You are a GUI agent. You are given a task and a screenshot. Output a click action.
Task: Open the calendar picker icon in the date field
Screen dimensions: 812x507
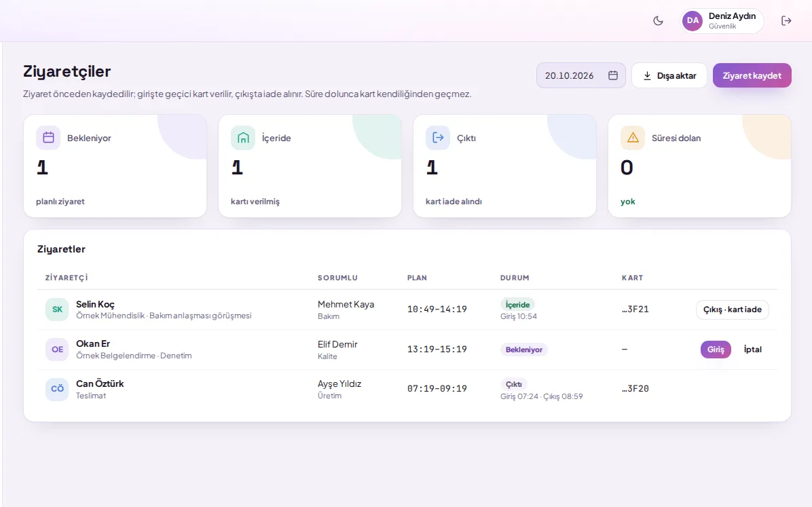pos(612,75)
